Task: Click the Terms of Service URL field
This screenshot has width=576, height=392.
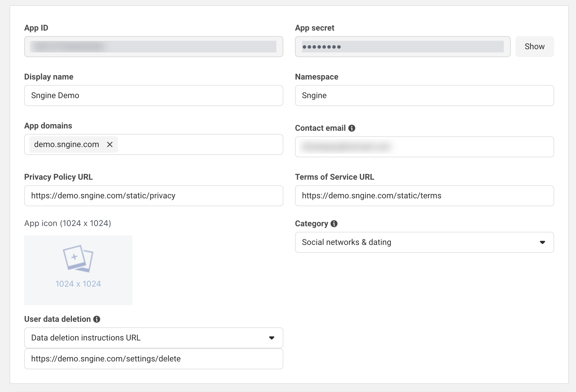Action: (x=424, y=196)
